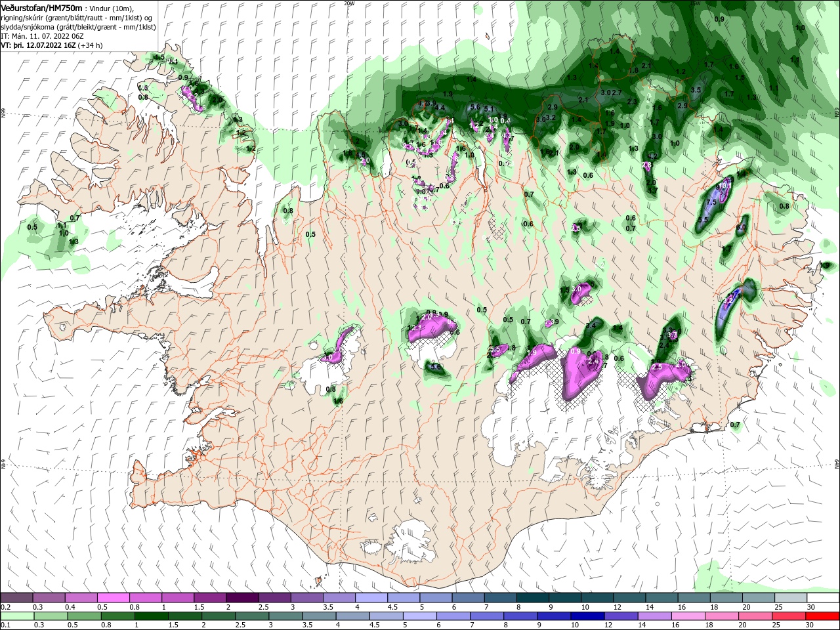Pick the bright pink-magenta swatch in snow scale
This screenshot has height=630, width=840.
tap(113, 598)
